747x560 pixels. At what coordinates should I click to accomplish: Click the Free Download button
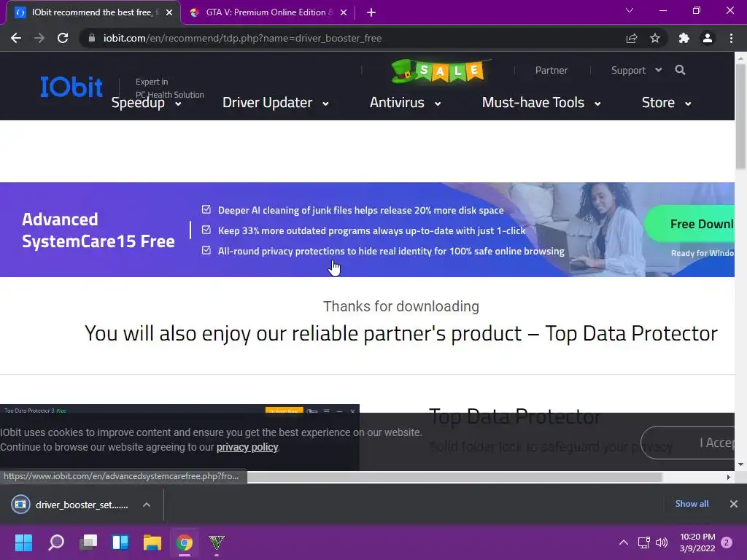(x=690, y=224)
